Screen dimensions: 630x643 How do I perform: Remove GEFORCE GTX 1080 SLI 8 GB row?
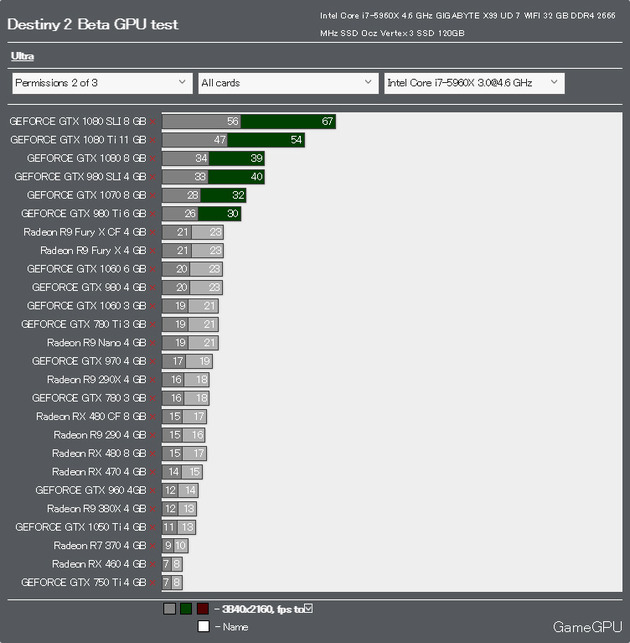click(x=153, y=121)
